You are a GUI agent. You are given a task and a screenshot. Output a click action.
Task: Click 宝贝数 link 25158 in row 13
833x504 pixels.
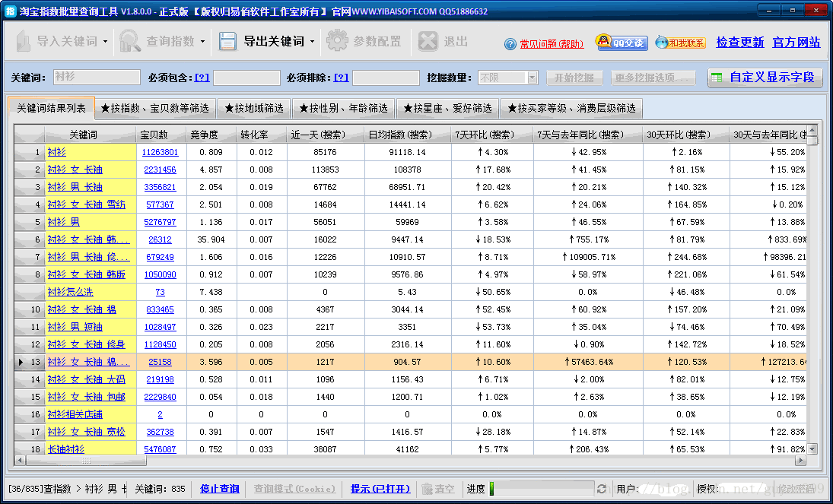click(160, 362)
